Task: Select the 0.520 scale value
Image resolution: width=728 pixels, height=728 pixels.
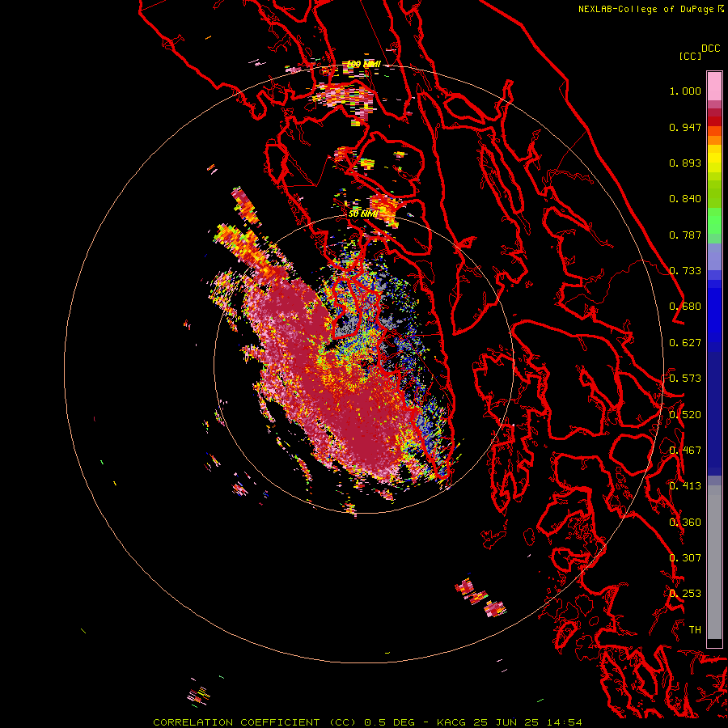Action: (685, 415)
